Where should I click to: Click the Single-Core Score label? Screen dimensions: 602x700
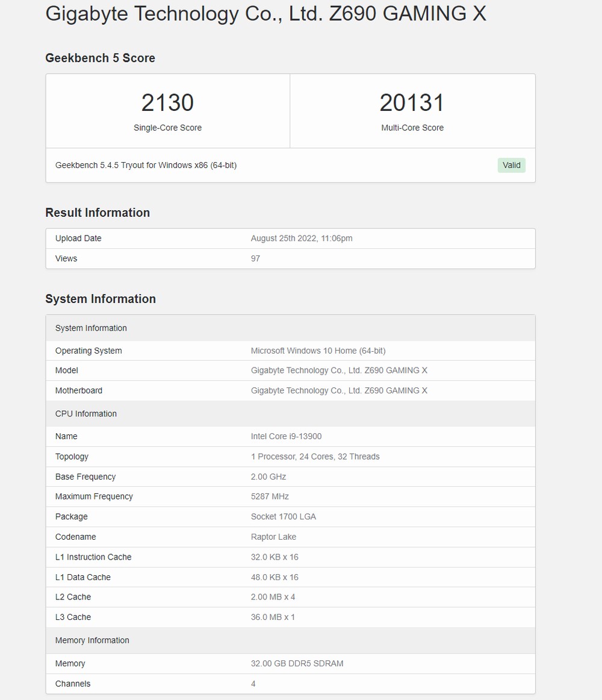(167, 128)
